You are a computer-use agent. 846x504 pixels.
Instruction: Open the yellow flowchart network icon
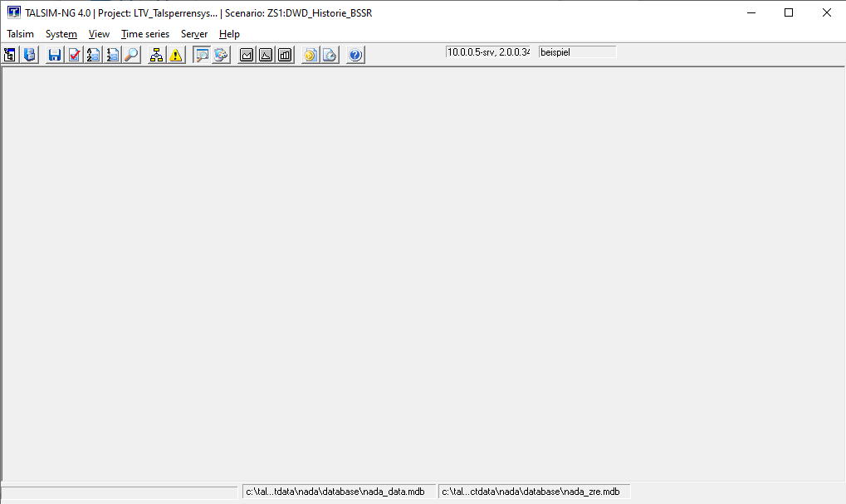(x=156, y=55)
